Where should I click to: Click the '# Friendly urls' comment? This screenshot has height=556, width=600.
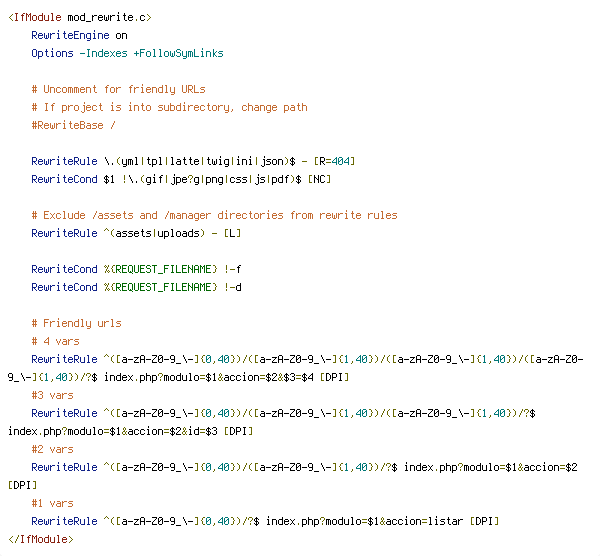pos(76,323)
